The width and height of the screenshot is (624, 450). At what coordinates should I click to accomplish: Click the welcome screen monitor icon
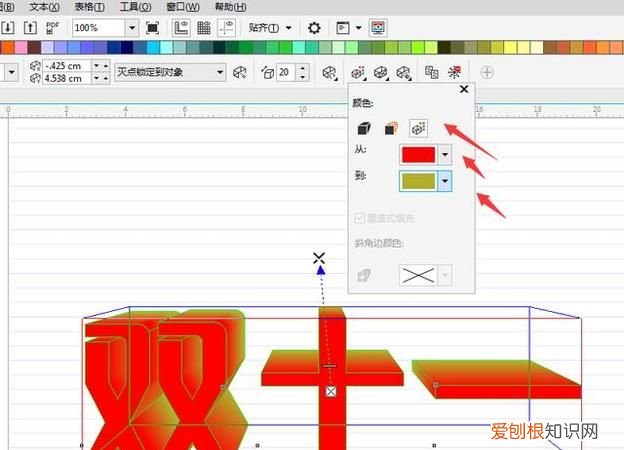[x=378, y=27]
